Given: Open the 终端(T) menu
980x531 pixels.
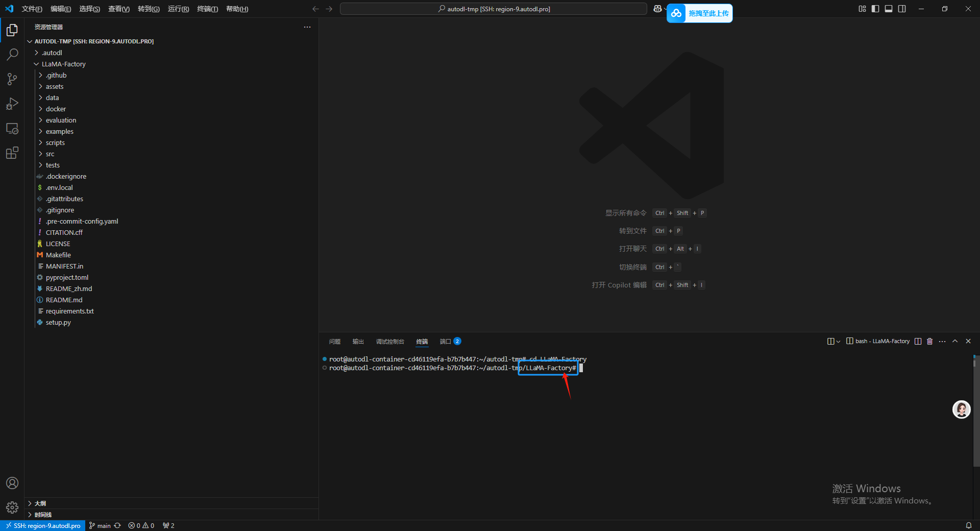Looking at the screenshot, I should coord(207,9).
